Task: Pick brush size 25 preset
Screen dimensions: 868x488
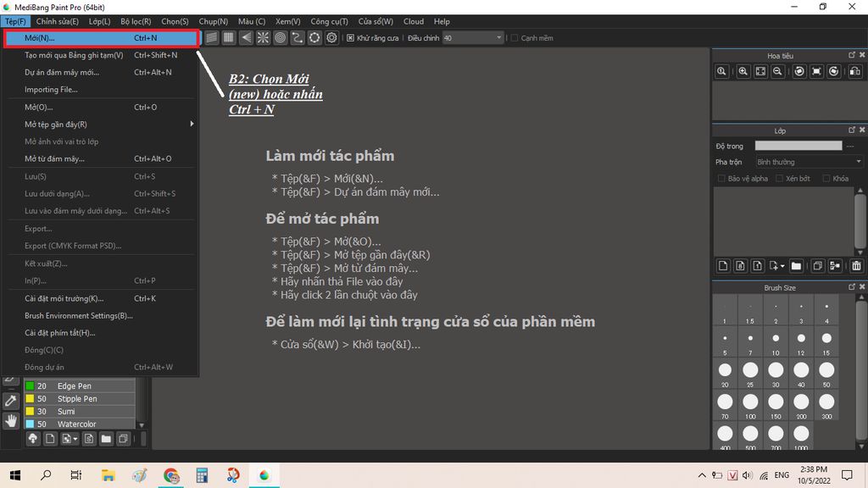Action: (750, 374)
